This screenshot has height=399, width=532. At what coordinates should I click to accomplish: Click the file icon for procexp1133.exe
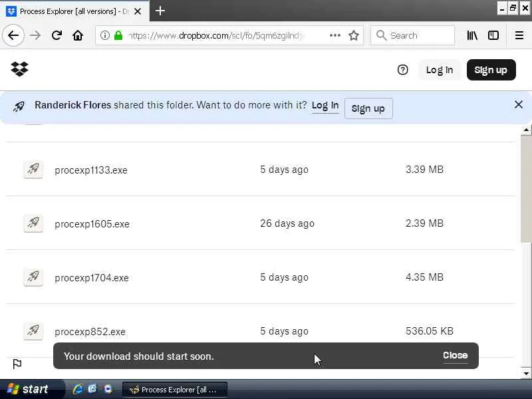tap(33, 169)
